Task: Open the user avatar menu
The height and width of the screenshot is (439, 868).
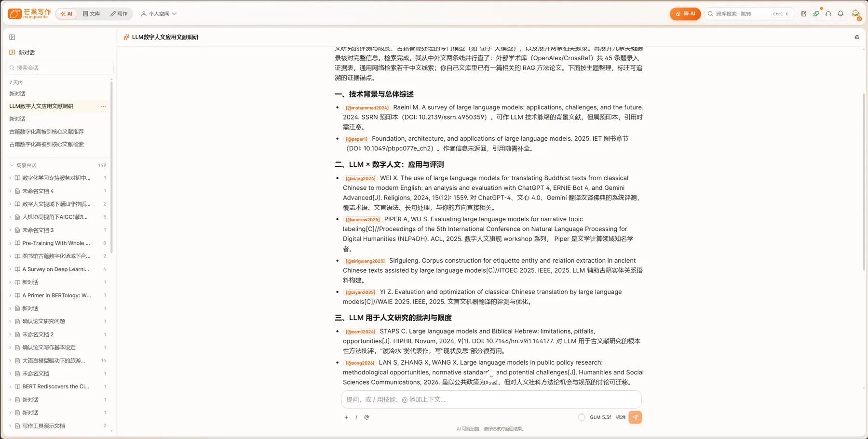Action: [856, 14]
